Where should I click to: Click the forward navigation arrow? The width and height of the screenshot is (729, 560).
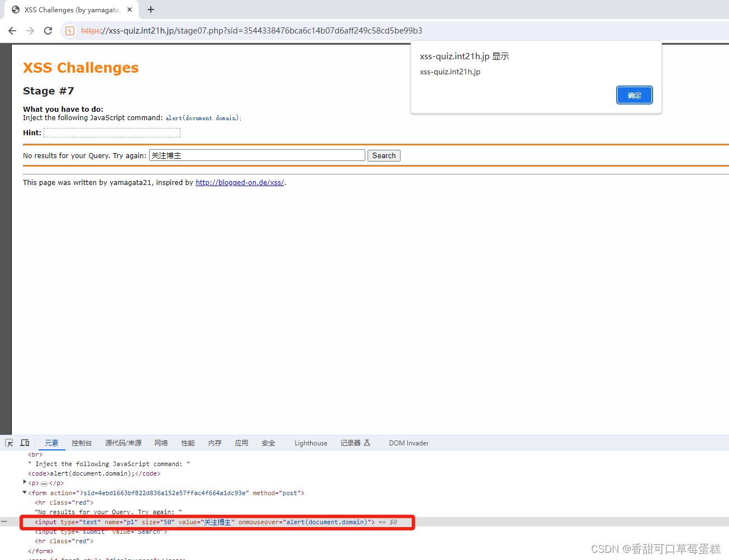pyautogui.click(x=30, y=31)
